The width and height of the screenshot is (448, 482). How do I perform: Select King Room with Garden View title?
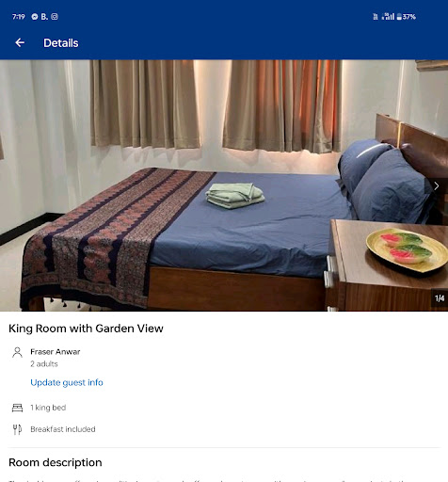pyautogui.click(x=86, y=329)
